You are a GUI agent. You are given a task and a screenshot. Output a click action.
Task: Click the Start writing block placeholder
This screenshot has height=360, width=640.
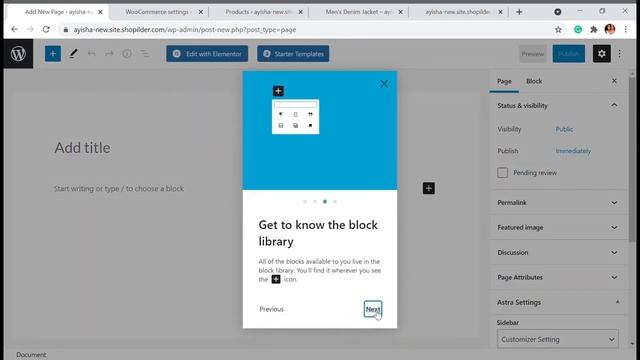click(119, 189)
